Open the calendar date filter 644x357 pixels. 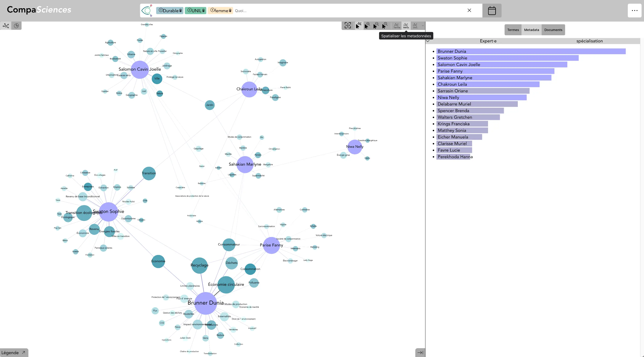(492, 10)
